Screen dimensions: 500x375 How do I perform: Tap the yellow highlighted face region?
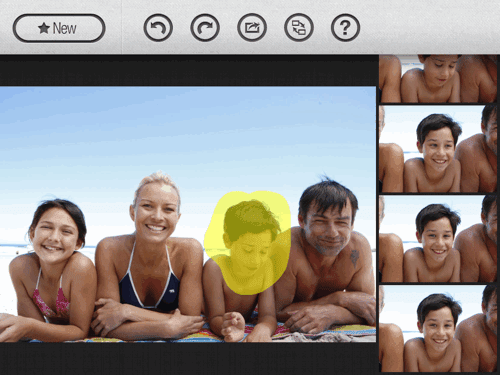coord(248,243)
